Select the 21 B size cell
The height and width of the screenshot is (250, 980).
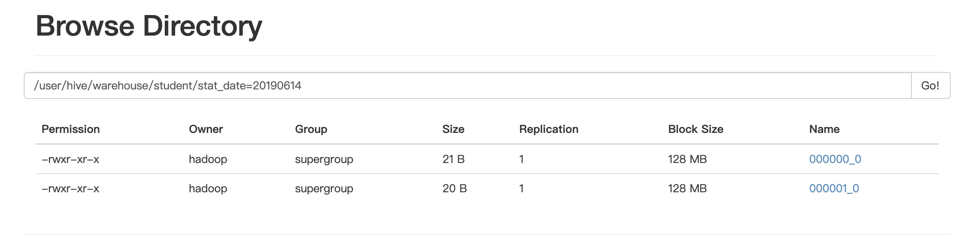pyautogui.click(x=453, y=159)
